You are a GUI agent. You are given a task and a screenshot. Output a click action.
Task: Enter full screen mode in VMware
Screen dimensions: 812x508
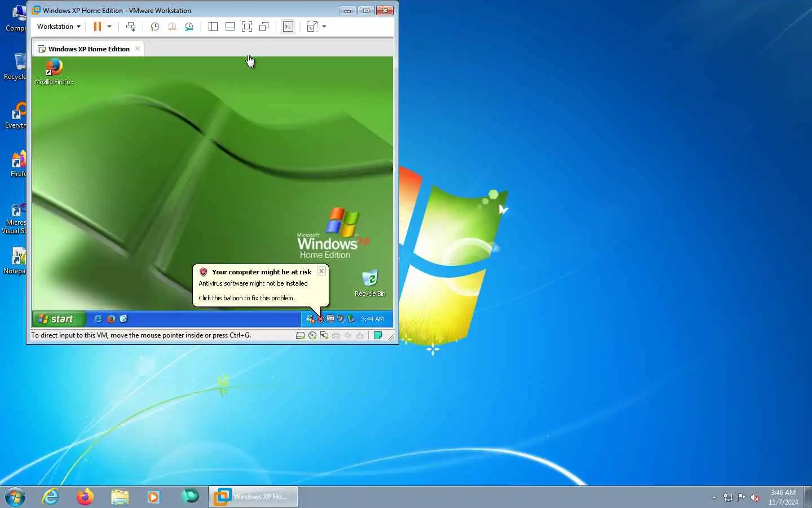pos(247,27)
